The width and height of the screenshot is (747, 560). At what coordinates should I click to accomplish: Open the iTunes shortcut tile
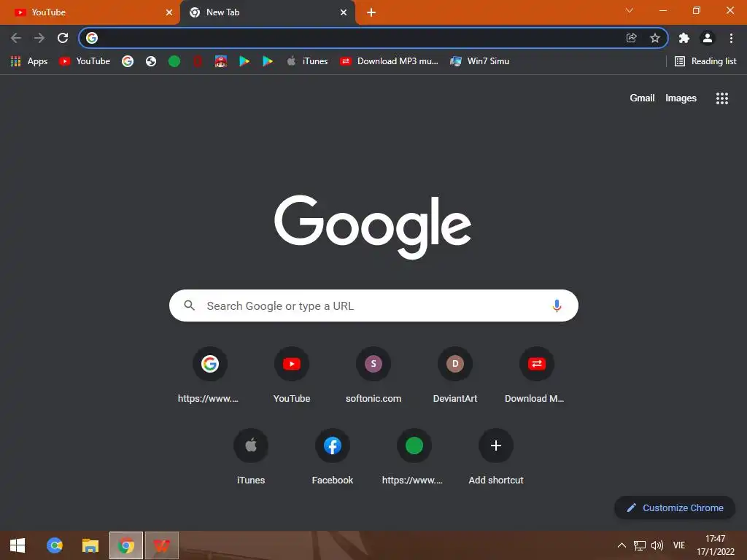[x=251, y=458]
